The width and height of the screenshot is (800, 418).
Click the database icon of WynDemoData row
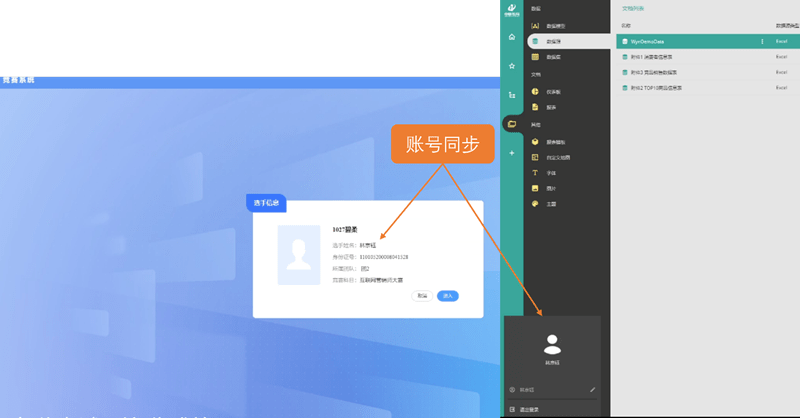[x=625, y=41]
